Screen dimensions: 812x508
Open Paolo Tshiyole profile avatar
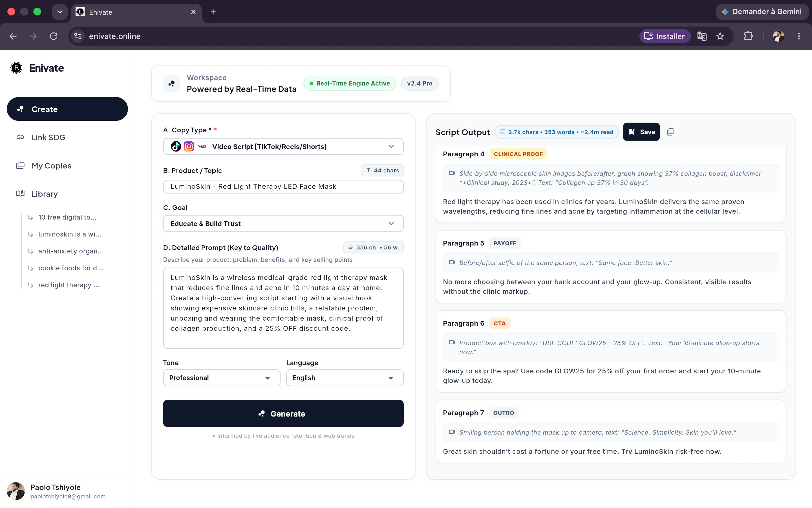tap(16, 491)
